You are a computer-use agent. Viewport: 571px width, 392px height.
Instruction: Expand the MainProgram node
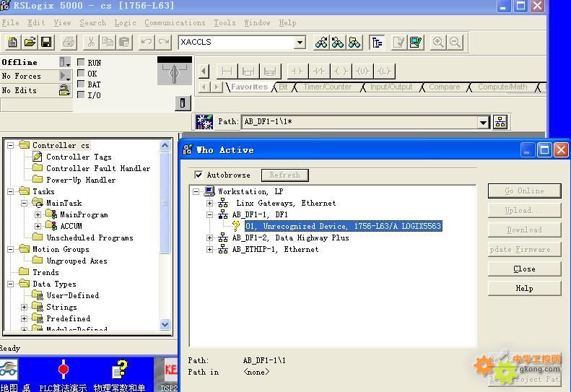click(x=38, y=215)
